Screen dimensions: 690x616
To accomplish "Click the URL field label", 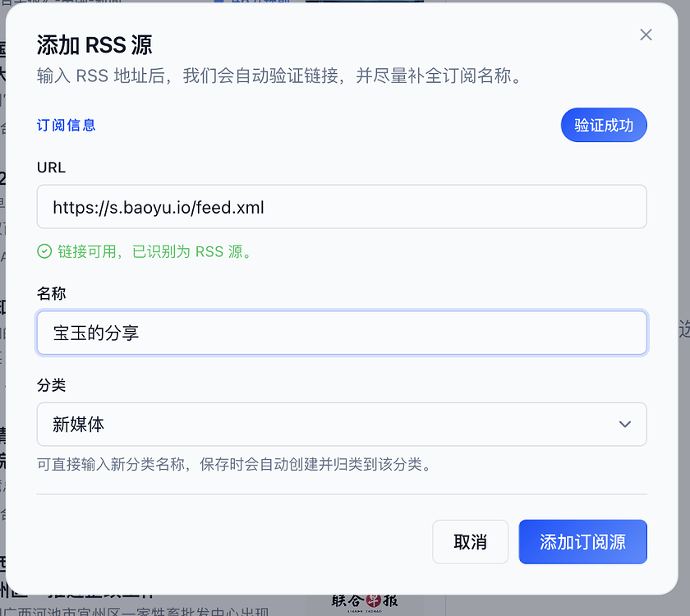I will click(x=51, y=168).
